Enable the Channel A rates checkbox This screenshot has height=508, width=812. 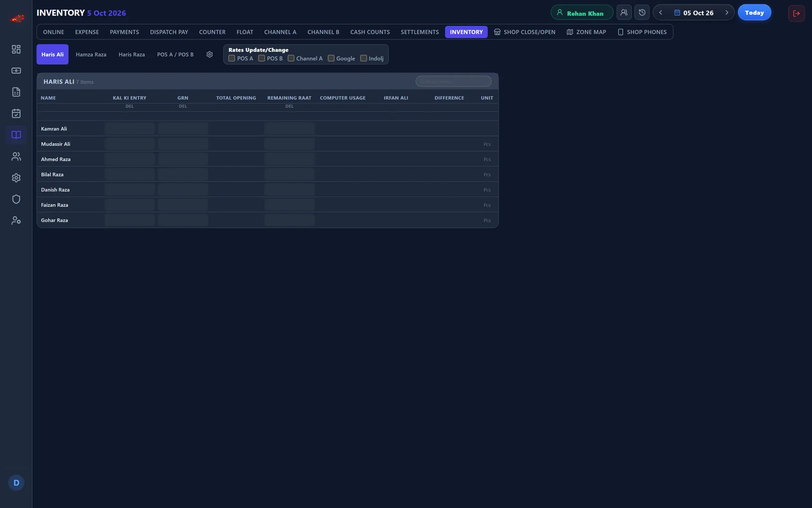291,58
